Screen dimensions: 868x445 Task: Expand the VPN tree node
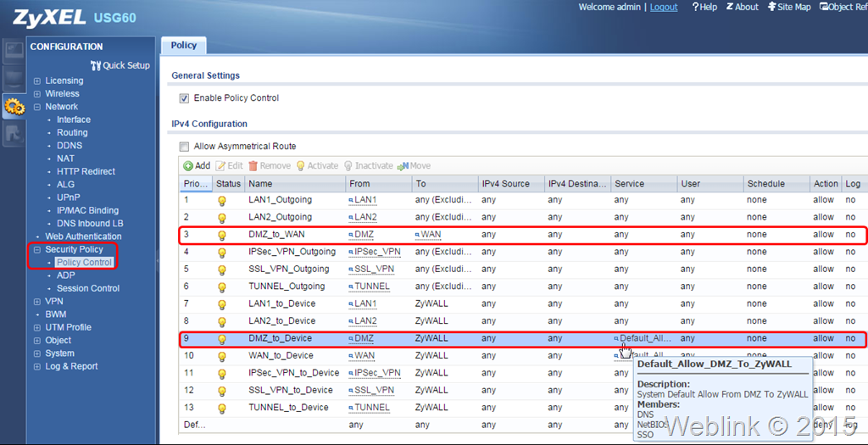pyautogui.click(x=37, y=302)
